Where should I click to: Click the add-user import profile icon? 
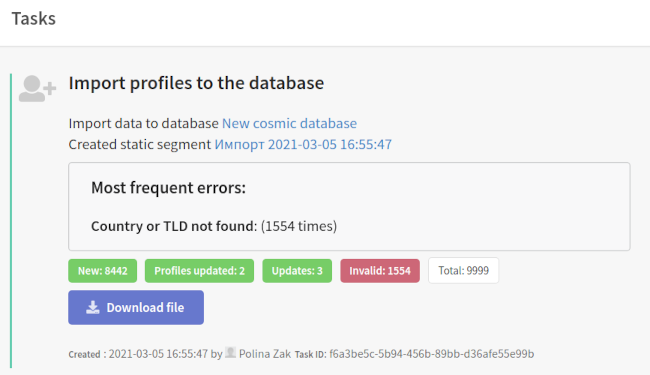point(37,89)
